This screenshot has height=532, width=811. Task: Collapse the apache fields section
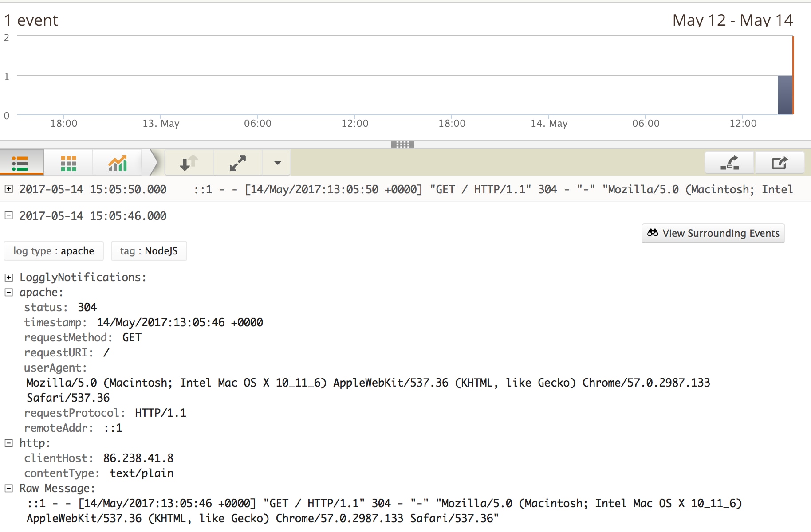(x=8, y=293)
